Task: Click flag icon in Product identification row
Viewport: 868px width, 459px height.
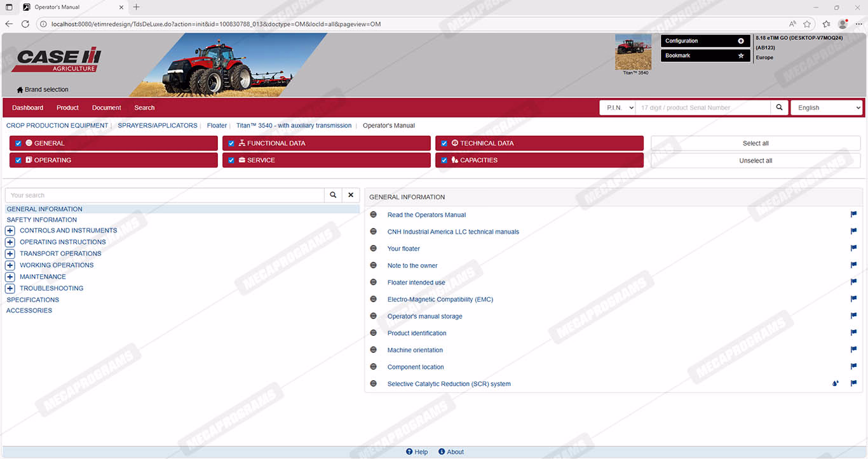Action: tap(853, 333)
